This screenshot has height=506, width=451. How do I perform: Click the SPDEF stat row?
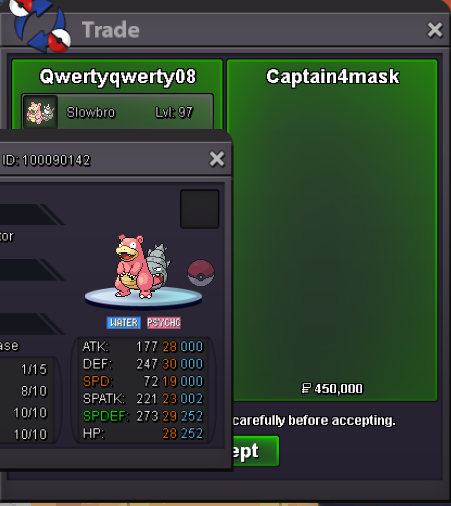click(x=143, y=416)
